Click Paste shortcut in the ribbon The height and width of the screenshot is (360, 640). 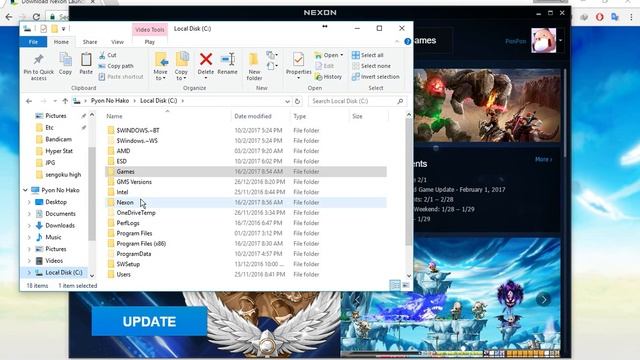tap(121, 77)
